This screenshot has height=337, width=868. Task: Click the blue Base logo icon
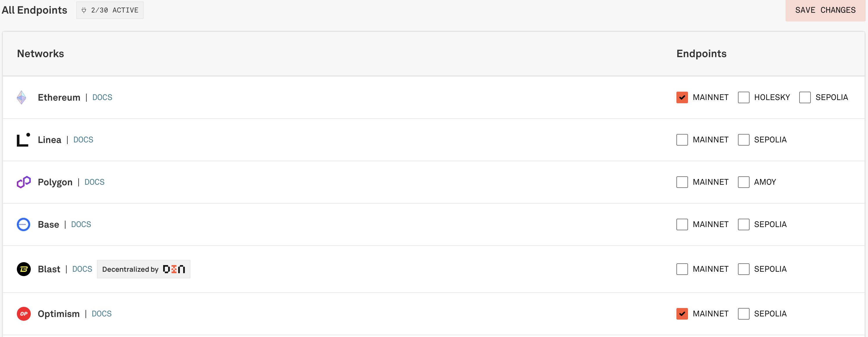pyautogui.click(x=24, y=224)
